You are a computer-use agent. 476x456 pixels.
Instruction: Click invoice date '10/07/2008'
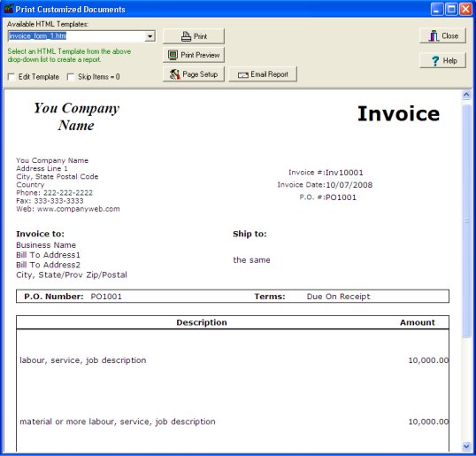coord(349,185)
